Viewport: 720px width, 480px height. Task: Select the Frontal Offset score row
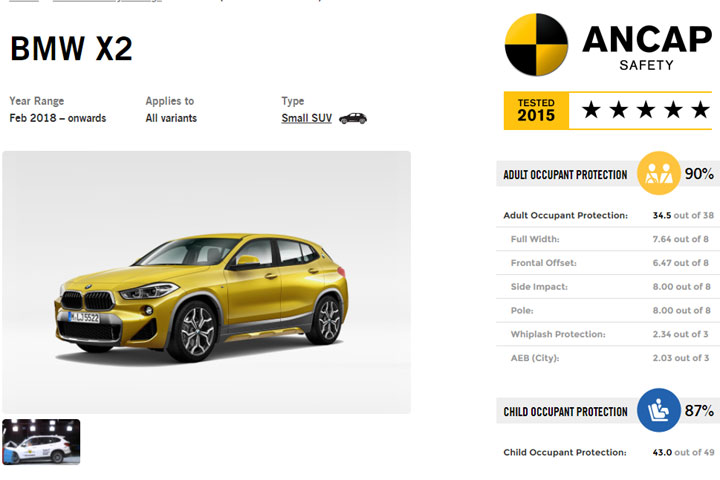point(610,263)
